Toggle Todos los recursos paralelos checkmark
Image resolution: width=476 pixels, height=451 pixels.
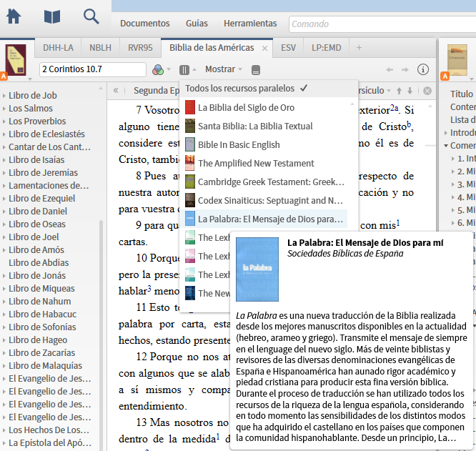click(x=304, y=89)
